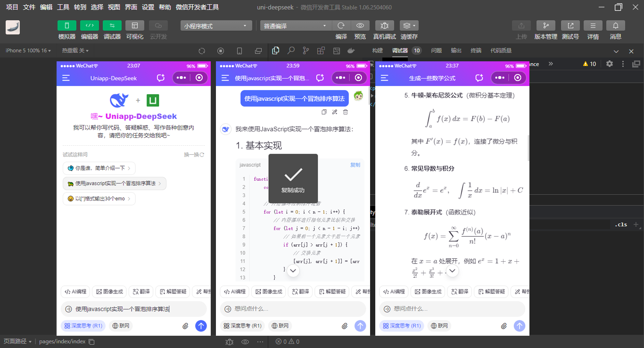
Task: Start 真机调试 remote device debugging
Action: point(384,25)
